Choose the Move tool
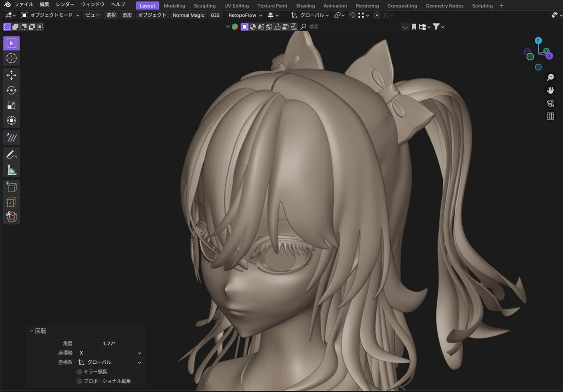 [x=12, y=75]
